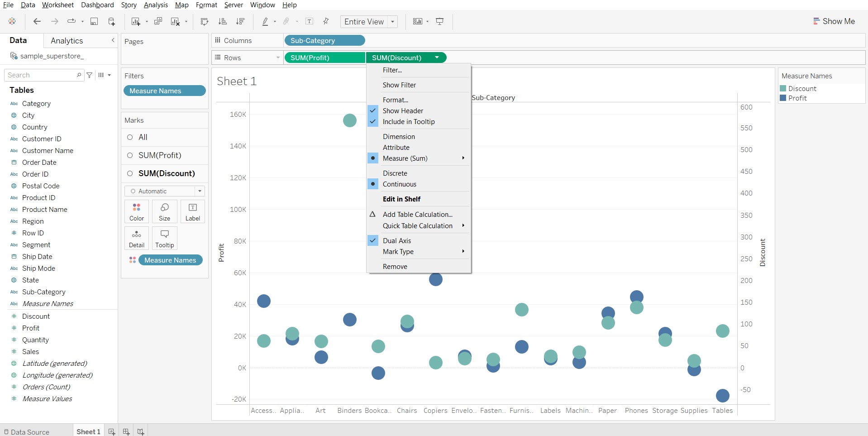Expand the Quick Table Calculation submenu
The height and width of the screenshot is (436, 868).
coord(418,225)
